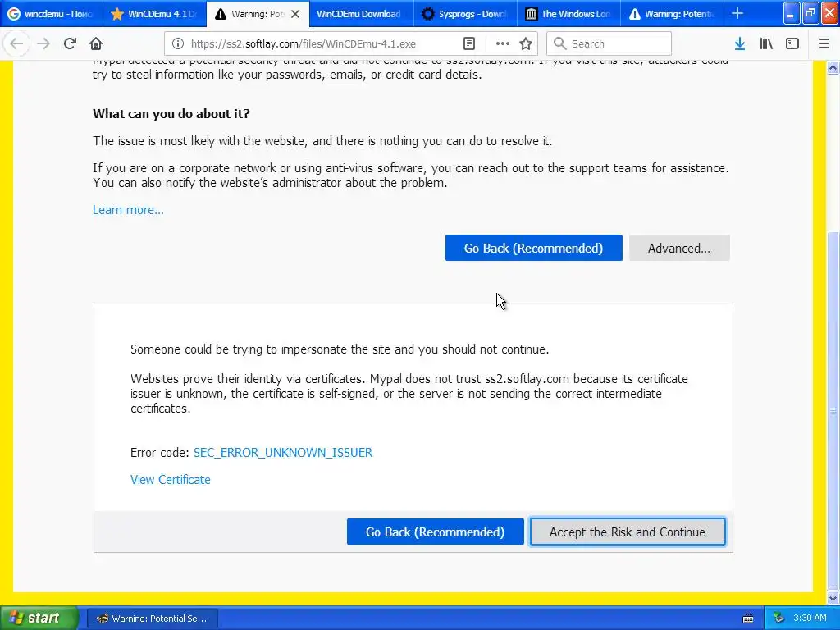Click the magnifier icon in Search box

pos(559,43)
